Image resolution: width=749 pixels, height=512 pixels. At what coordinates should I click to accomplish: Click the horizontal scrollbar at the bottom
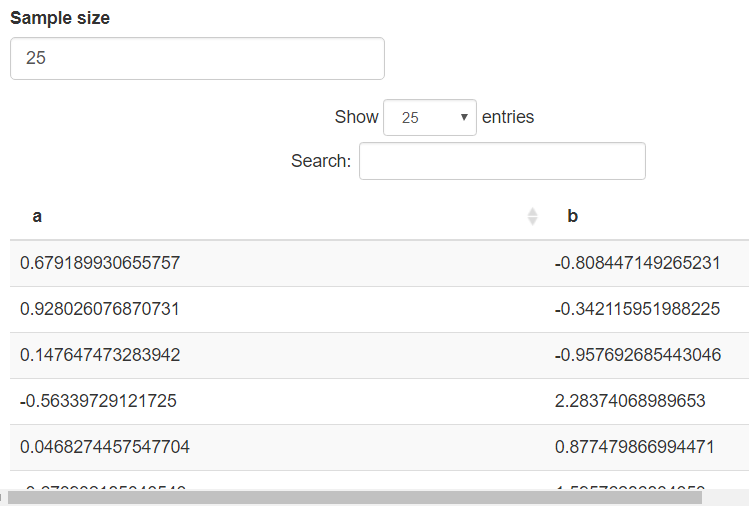coord(360,497)
